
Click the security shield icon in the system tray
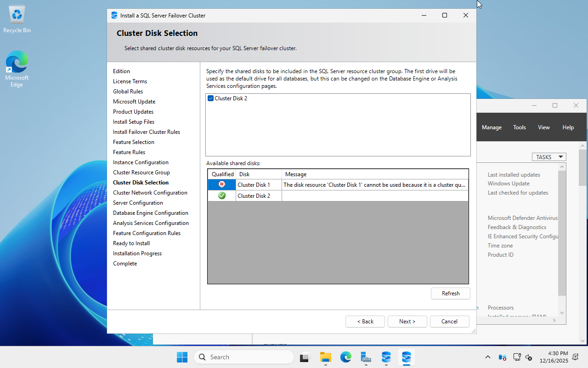tap(502, 357)
